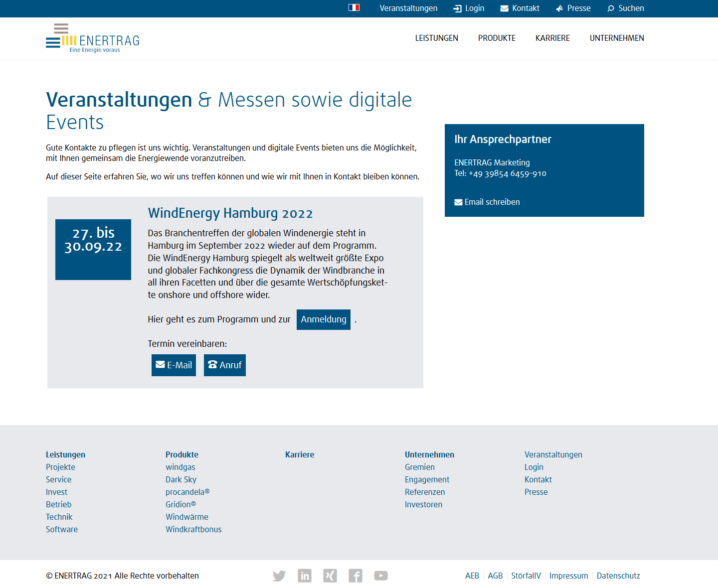Viewport: 718px width, 588px height.
Task: Click the Anmeldung button
Action: (x=324, y=319)
